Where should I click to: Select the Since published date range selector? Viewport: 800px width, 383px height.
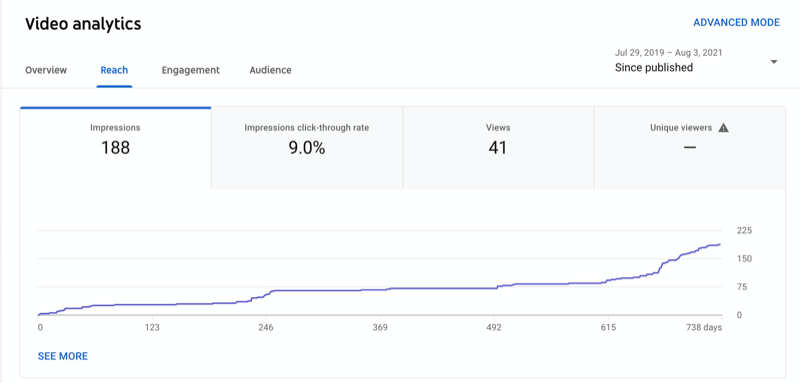(696, 61)
